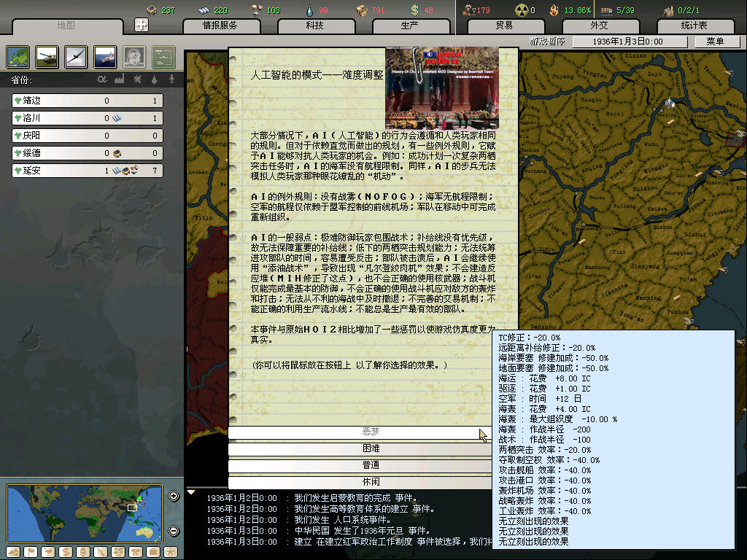
Task: Sort provinces by oil drop icon
Action: pos(154,79)
